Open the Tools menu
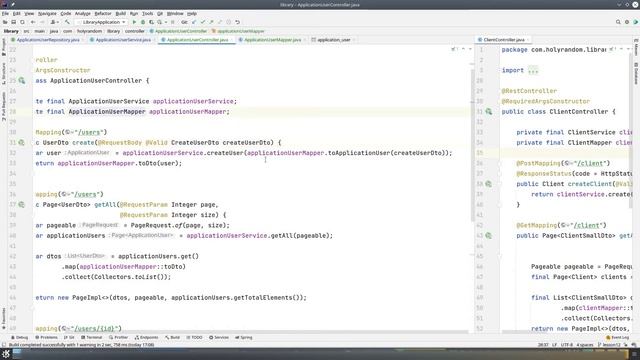The width and height of the screenshot is (640, 360). pos(147,13)
